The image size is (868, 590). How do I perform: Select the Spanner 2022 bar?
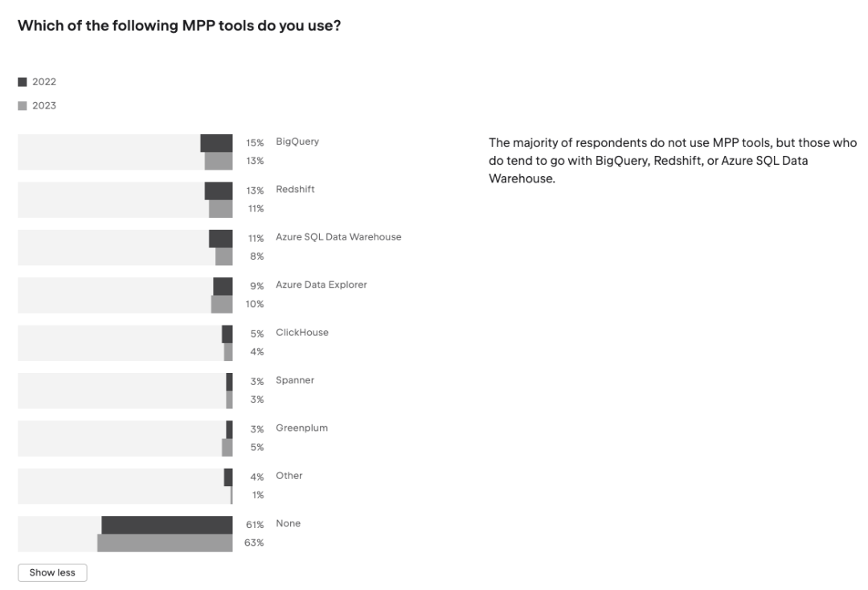click(229, 381)
